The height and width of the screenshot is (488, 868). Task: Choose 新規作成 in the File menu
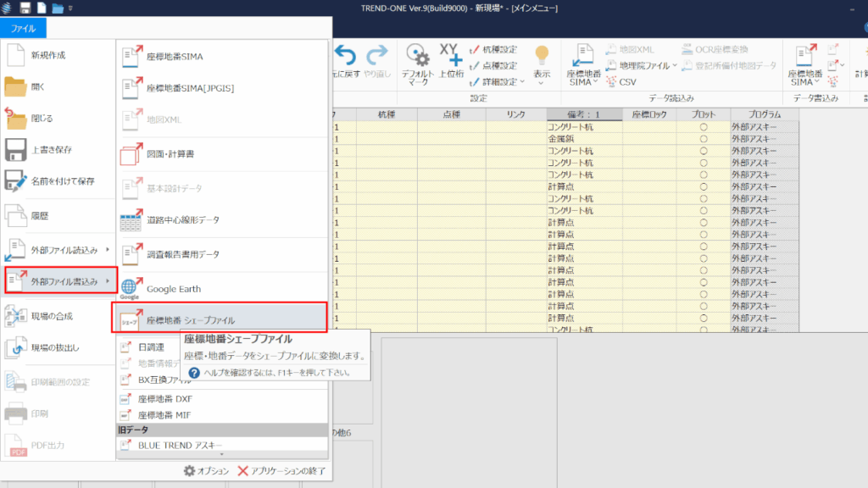tap(58, 55)
